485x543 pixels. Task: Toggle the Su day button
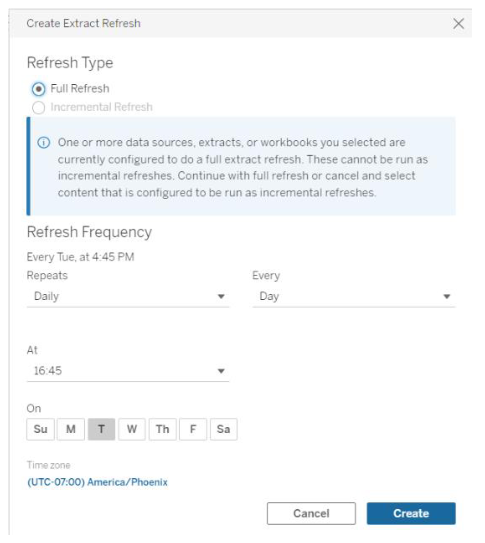click(x=41, y=429)
